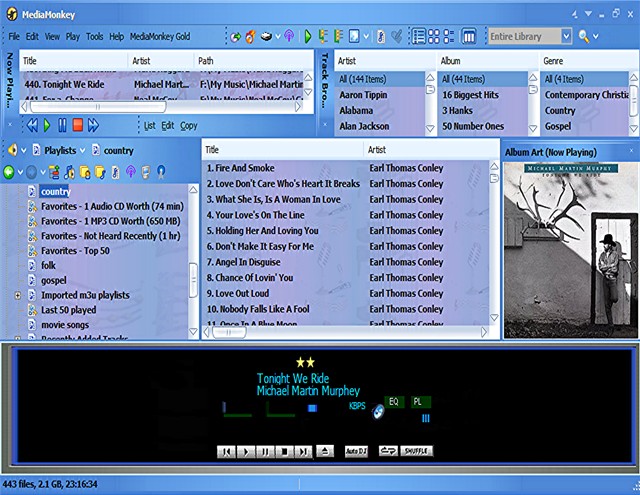The height and width of the screenshot is (495, 640).
Task: Click Edit button beside List in Now Playing
Action: pyautogui.click(x=168, y=126)
